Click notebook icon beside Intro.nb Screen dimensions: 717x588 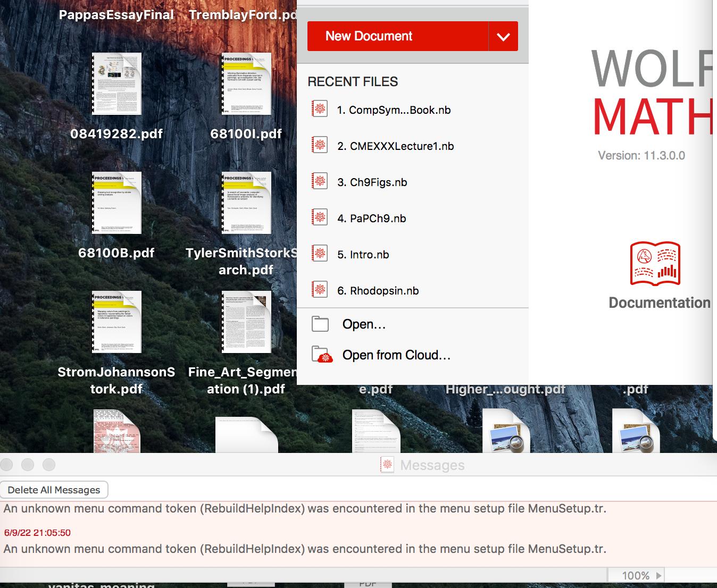click(x=319, y=254)
